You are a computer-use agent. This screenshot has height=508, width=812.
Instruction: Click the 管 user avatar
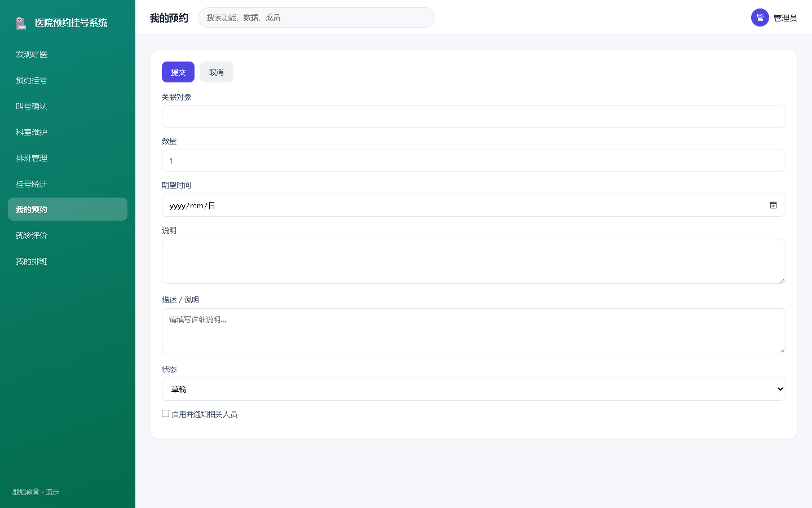click(x=760, y=17)
